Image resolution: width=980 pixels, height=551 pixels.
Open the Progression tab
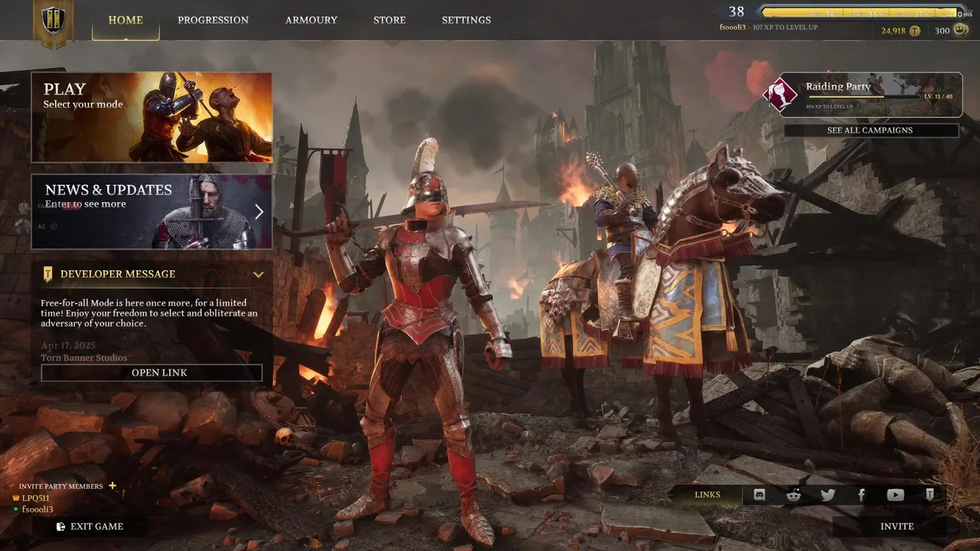pos(213,20)
